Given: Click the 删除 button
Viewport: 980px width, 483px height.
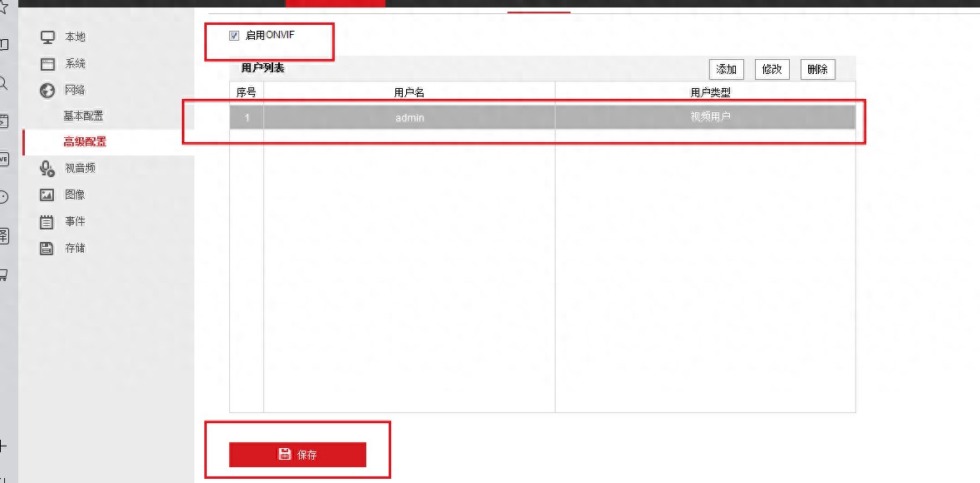Looking at the screenshot, I should pyautogui.click(x=818, y=70).
